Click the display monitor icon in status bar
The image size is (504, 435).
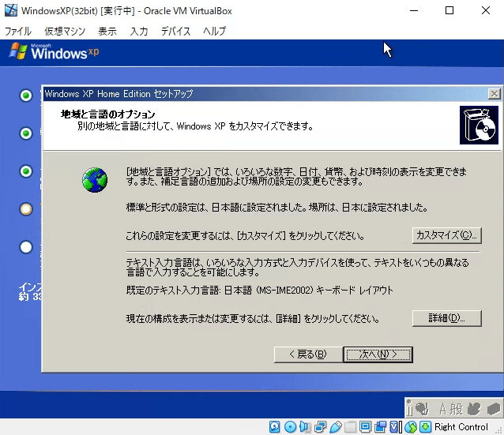366,426
